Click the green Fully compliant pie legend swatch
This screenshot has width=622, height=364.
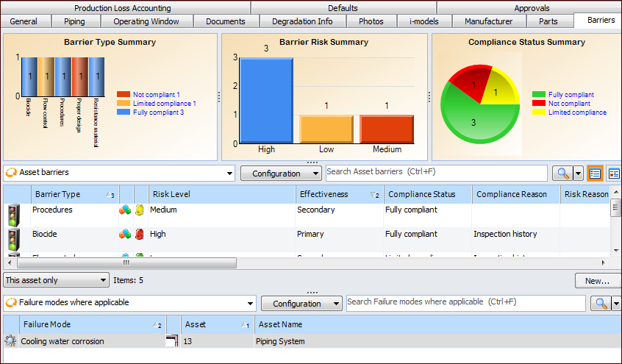click(539, 94)
